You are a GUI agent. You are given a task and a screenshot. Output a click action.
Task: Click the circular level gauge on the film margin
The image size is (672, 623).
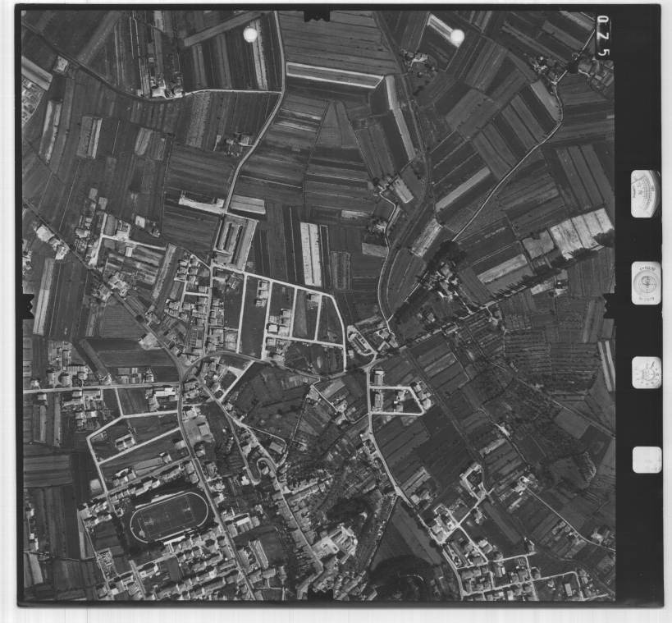point(647,283)
